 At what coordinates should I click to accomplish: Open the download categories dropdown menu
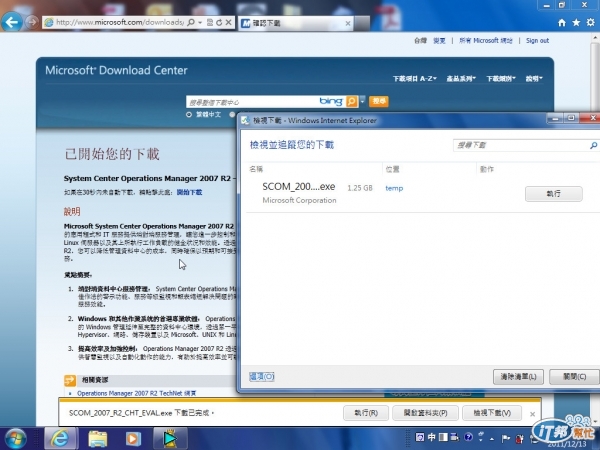(x=501, y=78)
